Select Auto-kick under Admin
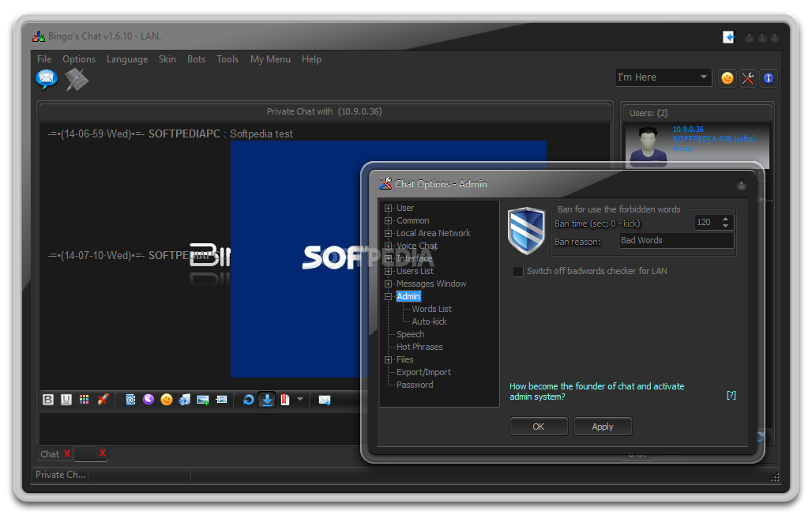Image resolution: width=812 pixels, height=515 pixels. (430, 321)
